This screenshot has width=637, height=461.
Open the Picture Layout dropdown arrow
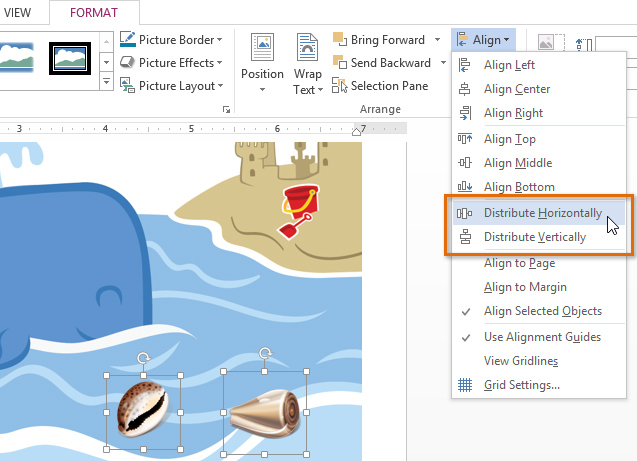point(221,86)
